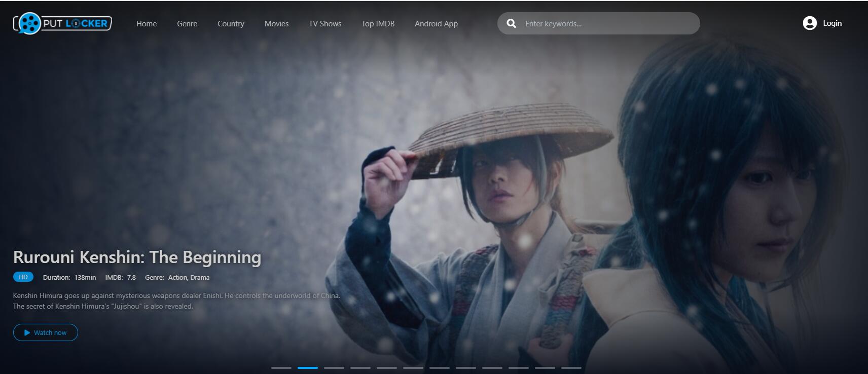
Task: Click the Putlocker film reel logo
Action: pyautogui.click(x=62, y=23)
